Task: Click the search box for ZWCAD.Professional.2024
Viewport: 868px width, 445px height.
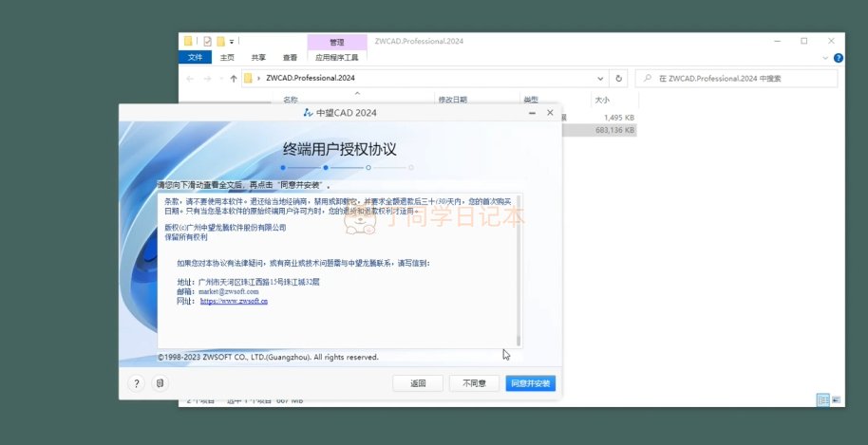Action: (x=736, y=79)
